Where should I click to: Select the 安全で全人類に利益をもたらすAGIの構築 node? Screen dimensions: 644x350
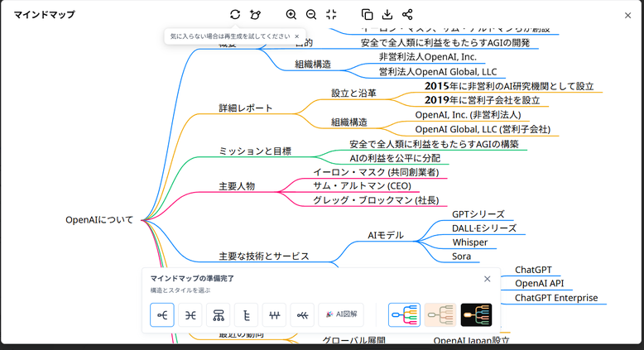pos(434,144)
